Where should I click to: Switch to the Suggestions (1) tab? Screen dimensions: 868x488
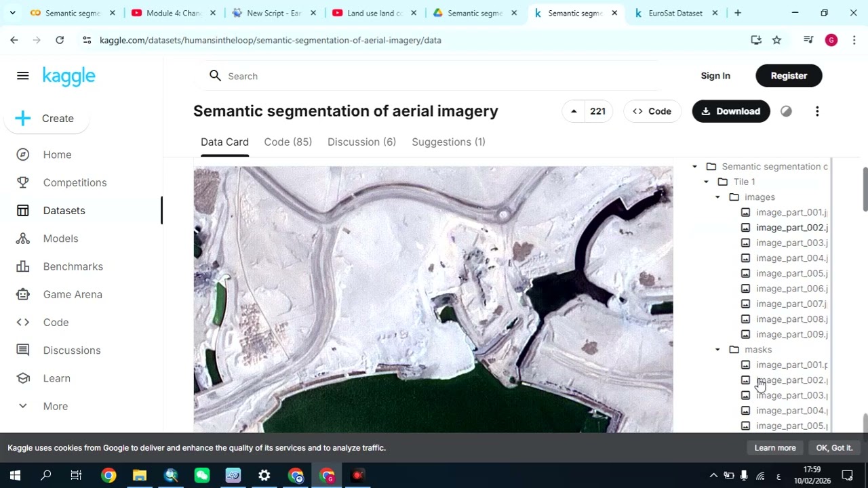click(x=448, y=142)
